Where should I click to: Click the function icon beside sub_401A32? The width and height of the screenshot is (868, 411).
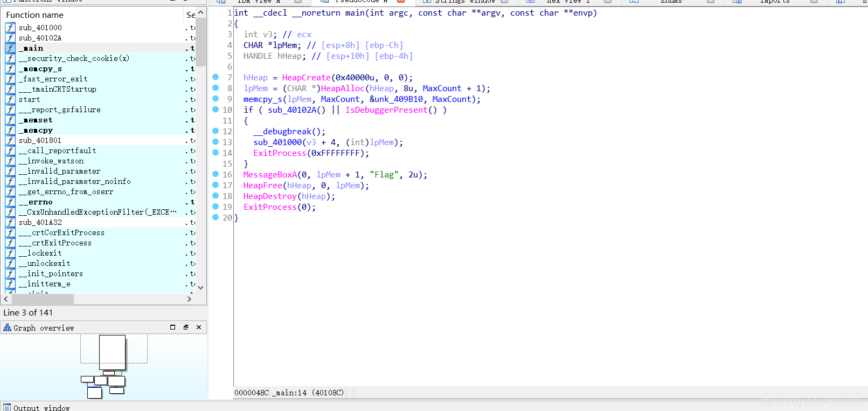10,222
